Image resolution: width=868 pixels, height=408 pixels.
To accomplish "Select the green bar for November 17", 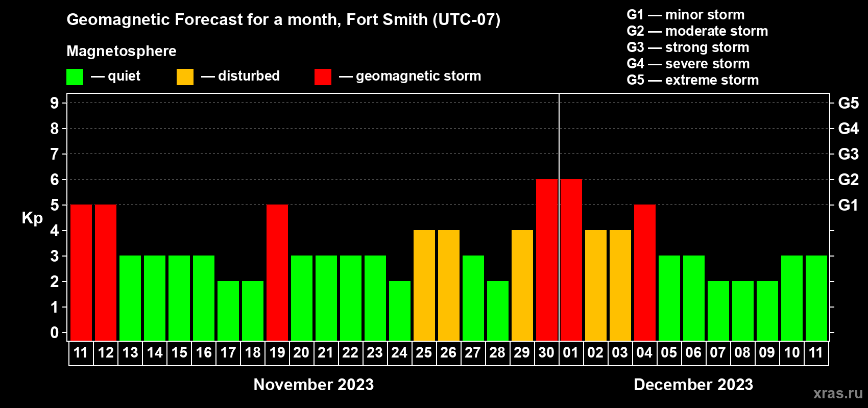I will pos(228,311).
